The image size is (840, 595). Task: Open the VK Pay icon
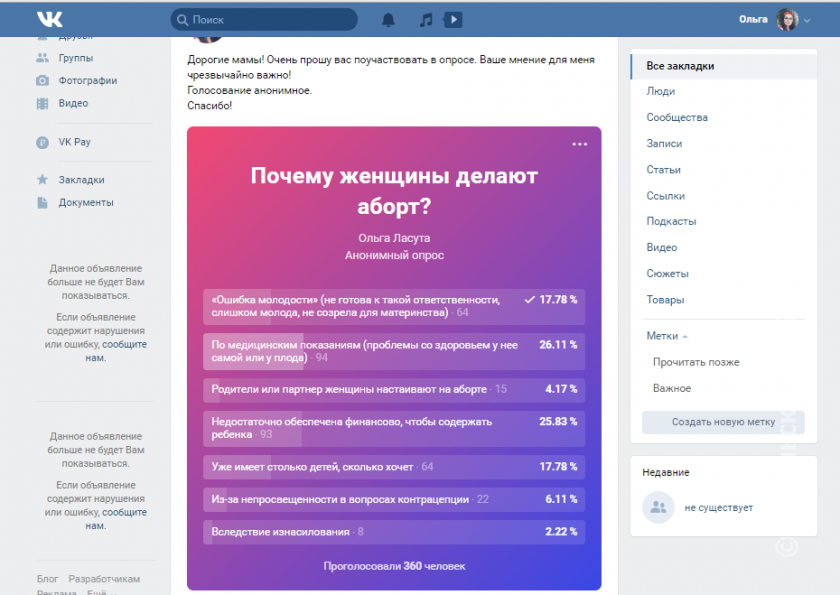pyautogui.click(x=42, y=142)
